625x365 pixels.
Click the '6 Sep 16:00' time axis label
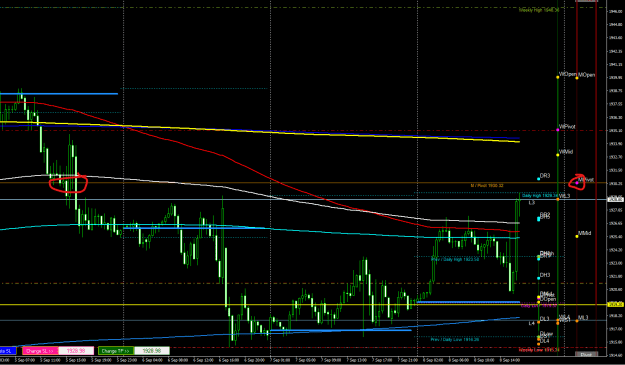click(230, 360)
